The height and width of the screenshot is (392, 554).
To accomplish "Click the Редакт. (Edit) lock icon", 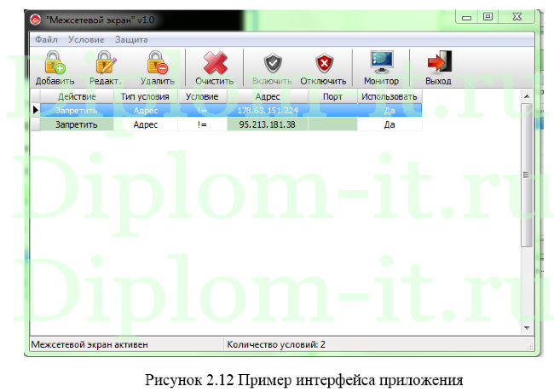I will (105, 64).
